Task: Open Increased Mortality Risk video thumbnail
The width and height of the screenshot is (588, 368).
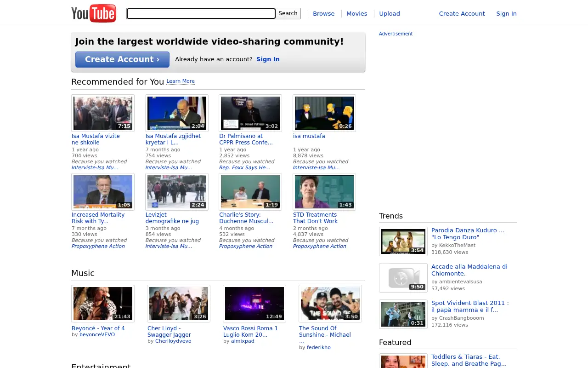Action: [x=103, y=192]
